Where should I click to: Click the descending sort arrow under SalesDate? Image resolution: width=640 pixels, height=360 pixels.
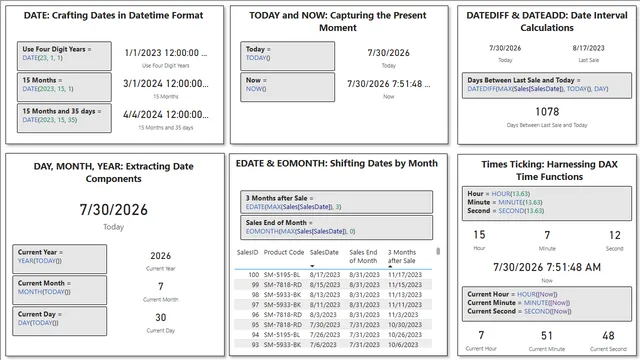point(312,266)
